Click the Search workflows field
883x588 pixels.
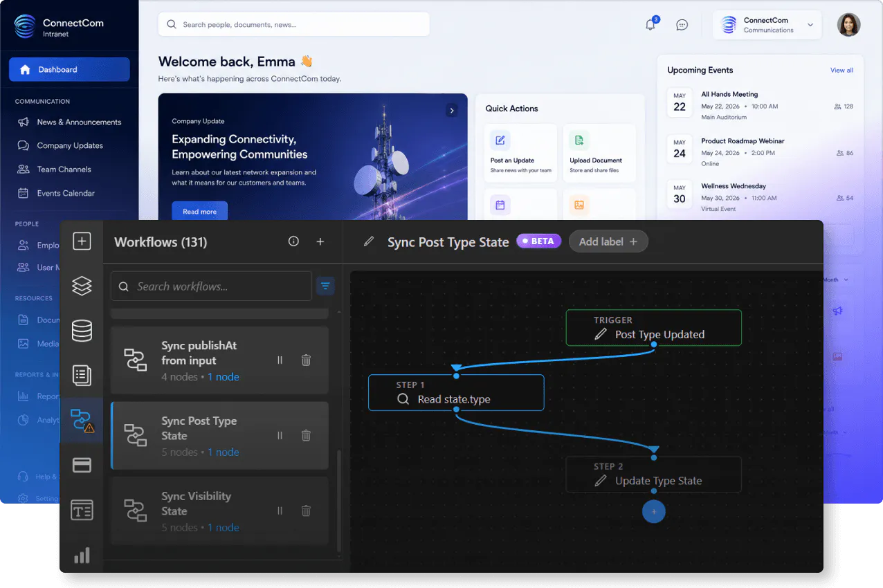coord(211,286)
